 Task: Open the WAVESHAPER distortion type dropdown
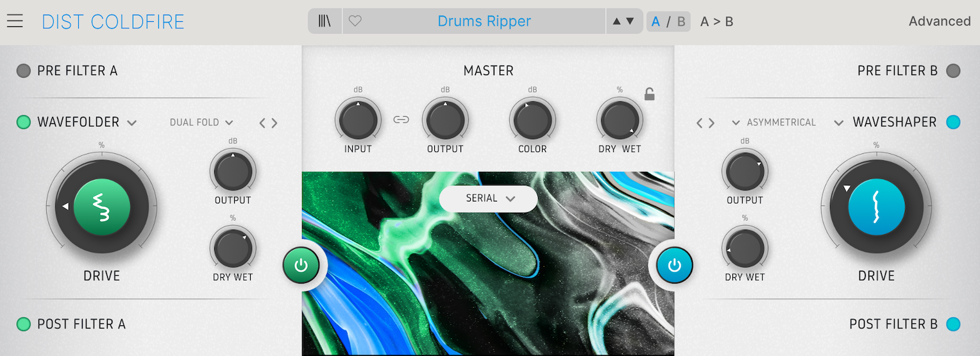tap(885, 122)
